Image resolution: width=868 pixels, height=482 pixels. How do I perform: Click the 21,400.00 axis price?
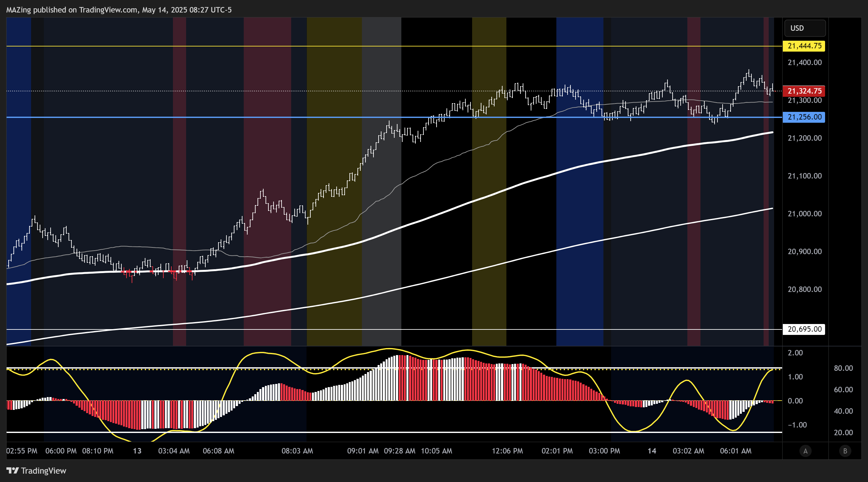tap(805, 62)
